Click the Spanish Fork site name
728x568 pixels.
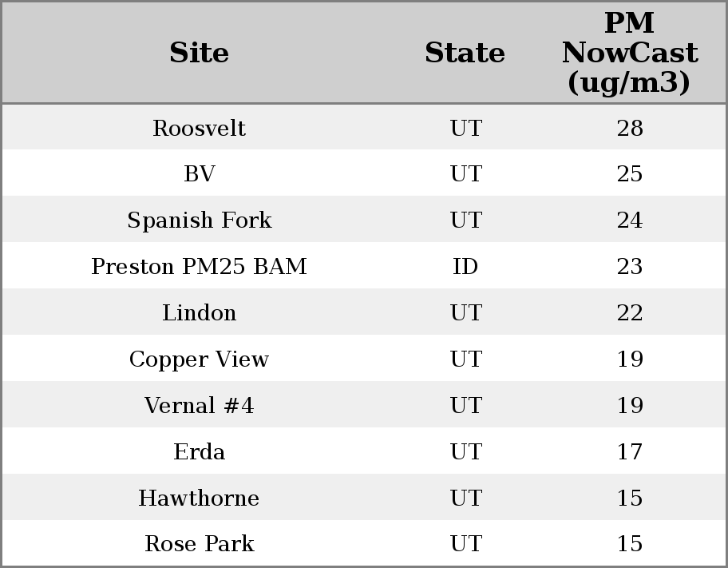click(x=199, y=220)
